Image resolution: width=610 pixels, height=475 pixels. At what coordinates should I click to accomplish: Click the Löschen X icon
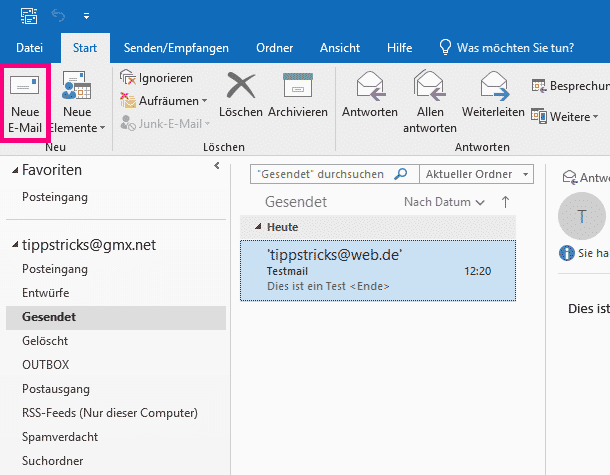tap(240, 87)
